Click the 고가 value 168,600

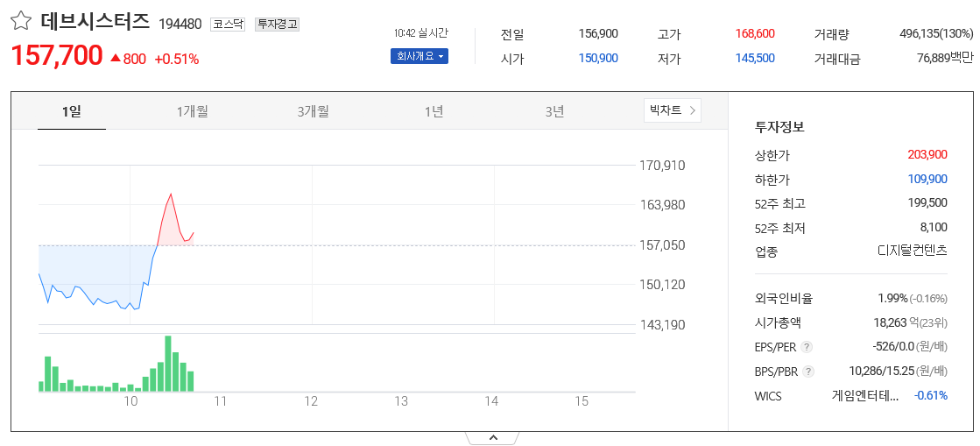pyautogui.click(x=755, y=34)
